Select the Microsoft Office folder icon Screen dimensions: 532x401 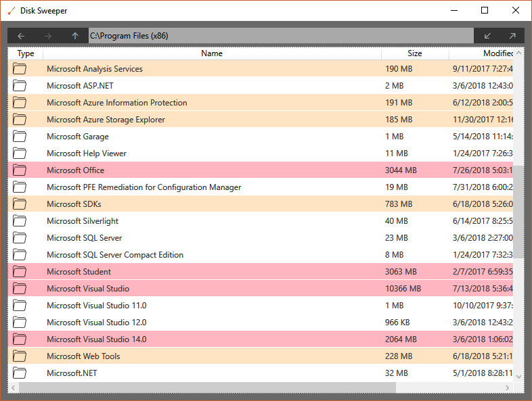pyautogui.click(x=20, y=170)
